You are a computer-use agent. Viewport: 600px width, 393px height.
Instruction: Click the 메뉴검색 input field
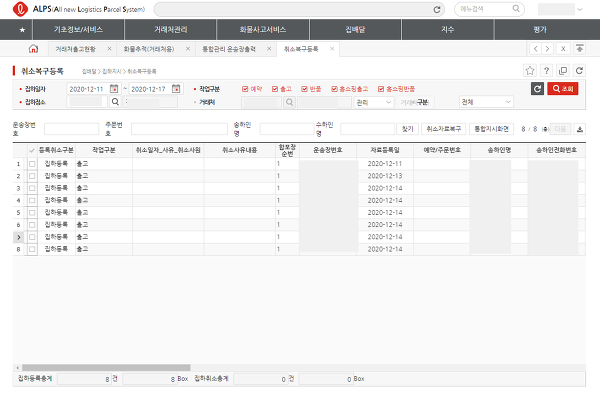tap(484, 9)
